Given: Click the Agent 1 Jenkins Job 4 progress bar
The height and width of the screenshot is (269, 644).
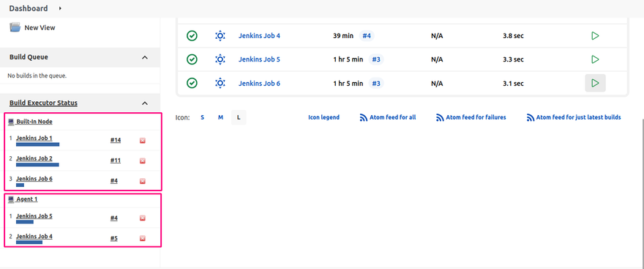Looking at the screenshot, I should [x=29, y=243].
